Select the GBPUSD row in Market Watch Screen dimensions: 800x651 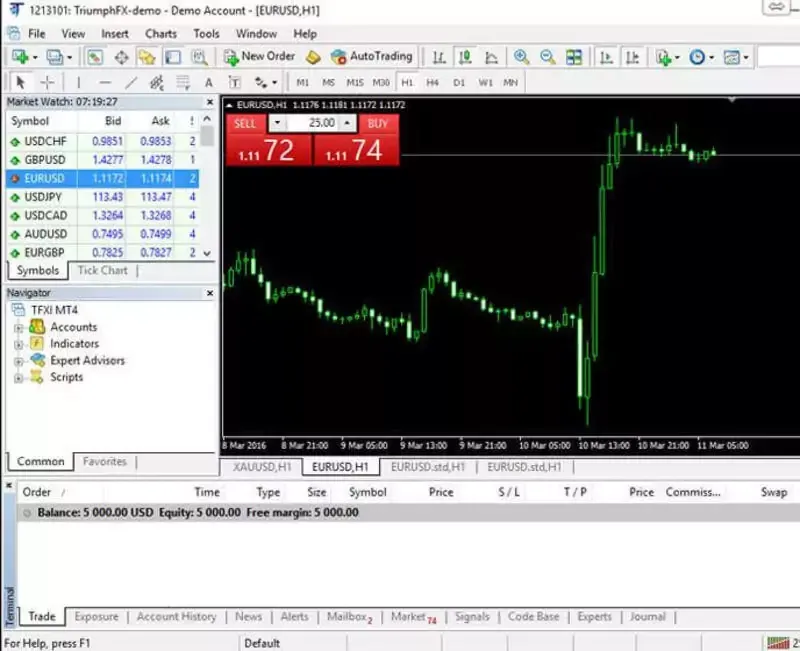pos(103,160)
